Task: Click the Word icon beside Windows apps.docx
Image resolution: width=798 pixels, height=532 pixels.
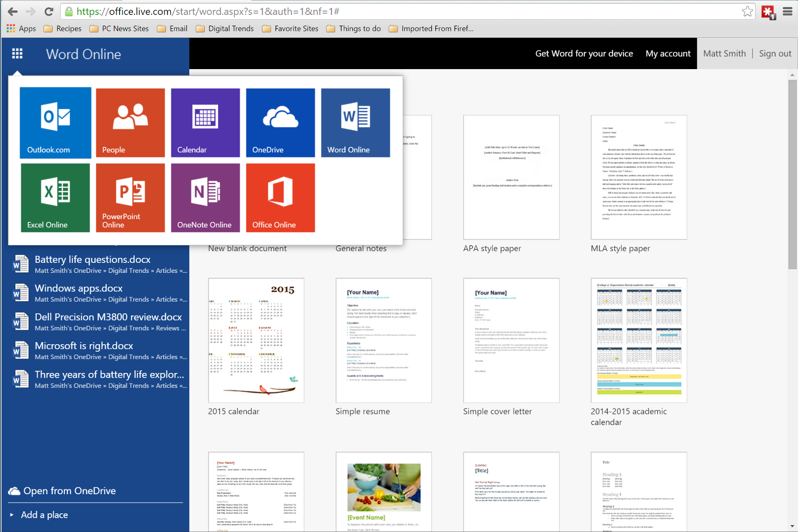Action: [x=20, y=292]
